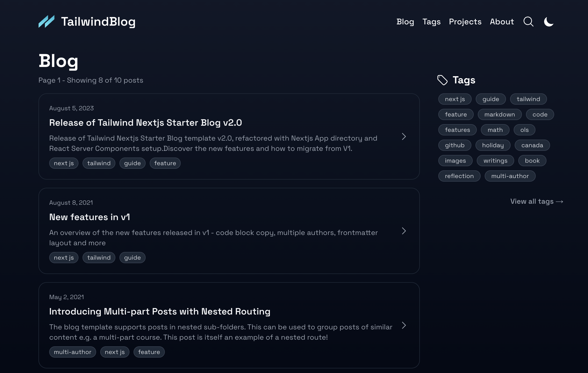
Task: Filter by the github sidebar tag
Action: coord(454,145)
